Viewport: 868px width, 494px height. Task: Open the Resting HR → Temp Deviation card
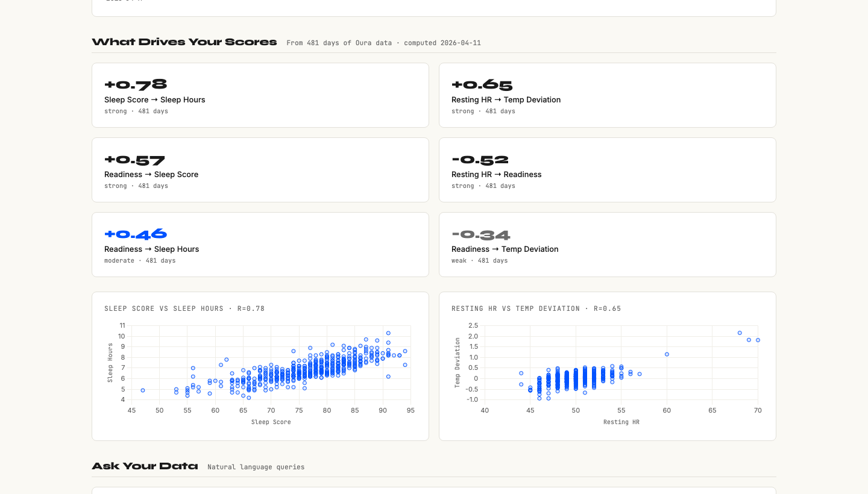click(608, 95)
